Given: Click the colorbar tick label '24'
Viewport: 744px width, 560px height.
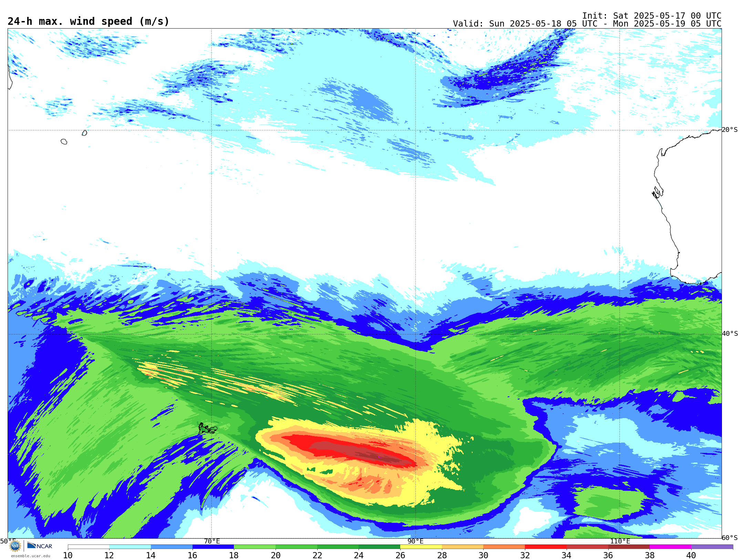Looking at the screenshot, I should [x=359, y=555].
